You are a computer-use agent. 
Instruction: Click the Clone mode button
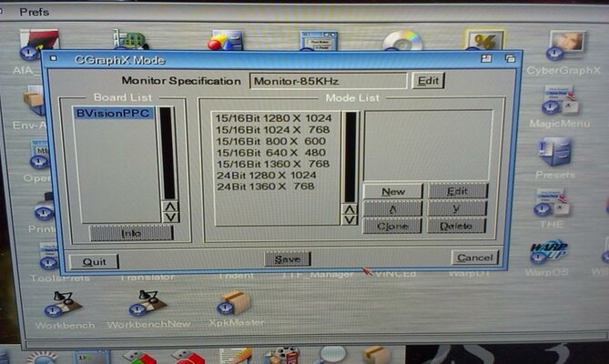[x=392, y=226]
